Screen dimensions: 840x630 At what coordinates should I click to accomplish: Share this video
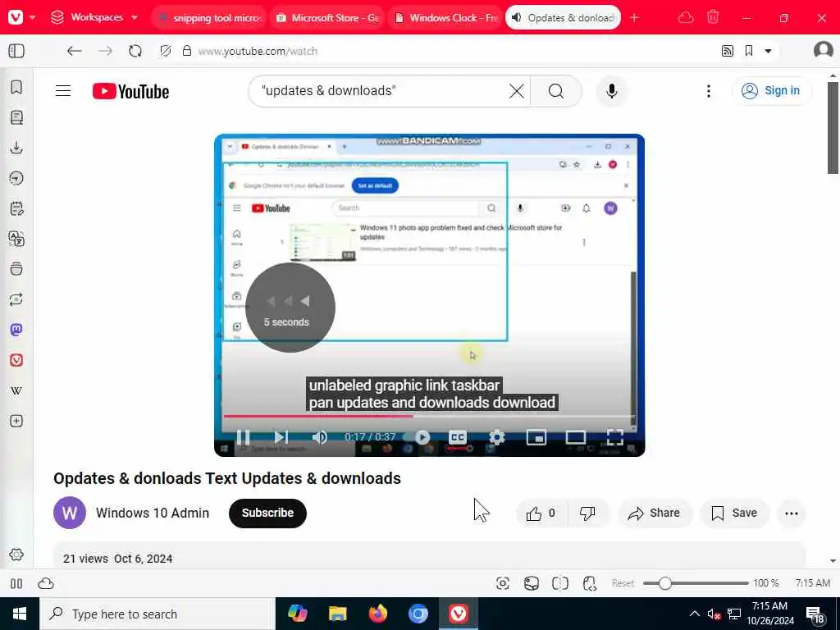[x=655, y=514]
